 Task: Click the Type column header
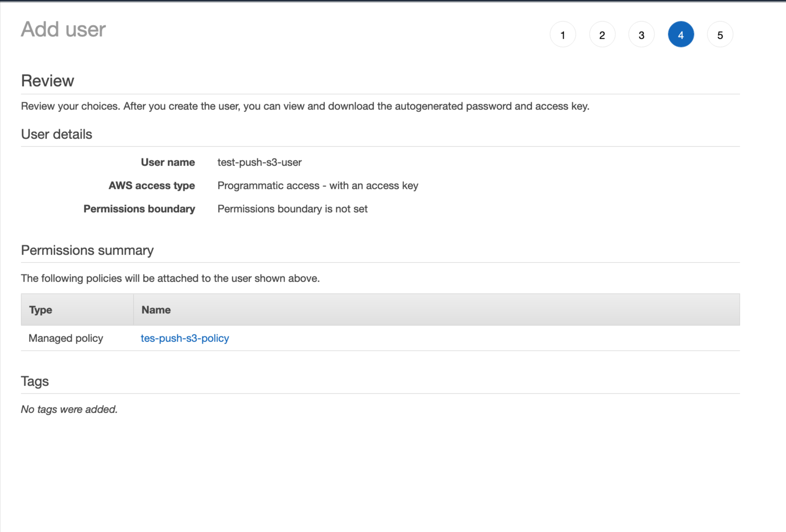pyautogui.click(x=40, y=310)
